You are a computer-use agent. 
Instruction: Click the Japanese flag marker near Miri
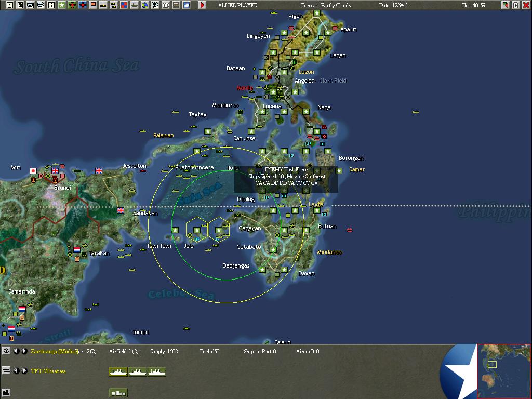tap(33, 170)
